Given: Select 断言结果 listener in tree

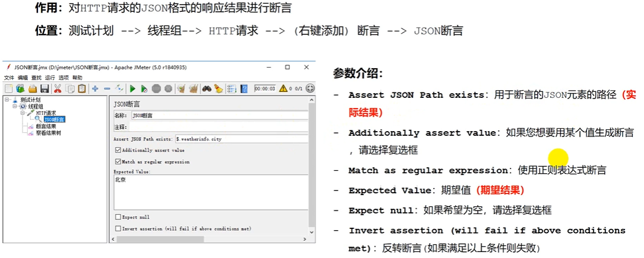Looking at the screenshot, I should click(46, 126).
